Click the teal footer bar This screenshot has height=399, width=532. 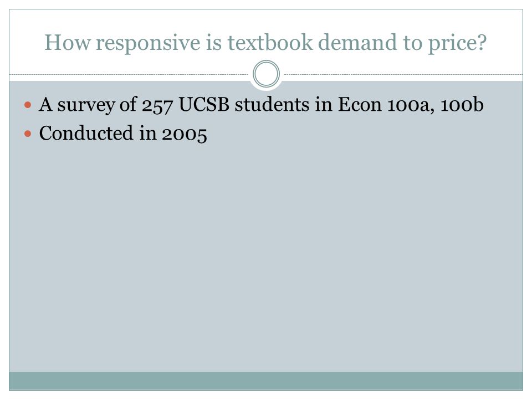(x=266, y=381)
